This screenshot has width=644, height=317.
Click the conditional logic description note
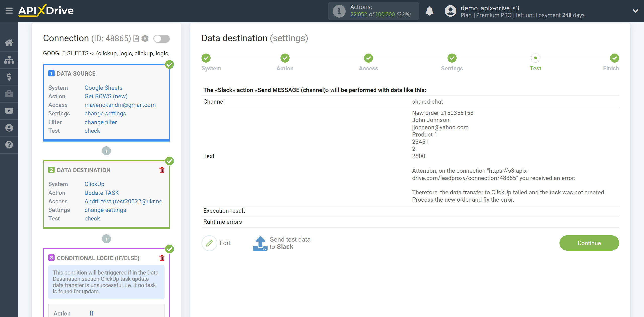point(106,282)
